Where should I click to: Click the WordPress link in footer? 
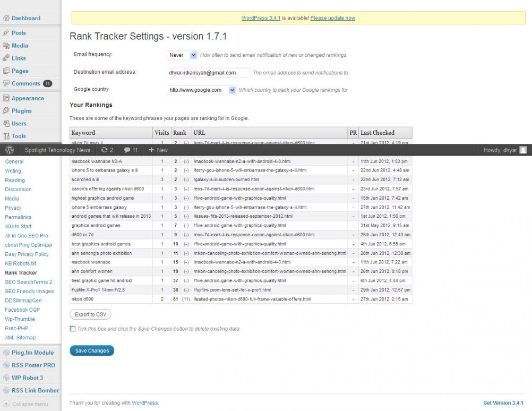click(x=144, y=403)
